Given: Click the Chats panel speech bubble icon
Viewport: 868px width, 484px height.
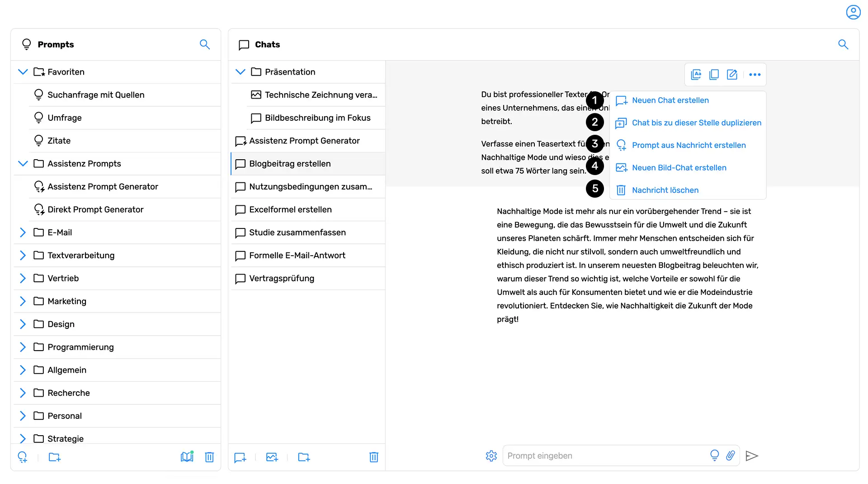Looking at the screenshot, I should (244, 45).
